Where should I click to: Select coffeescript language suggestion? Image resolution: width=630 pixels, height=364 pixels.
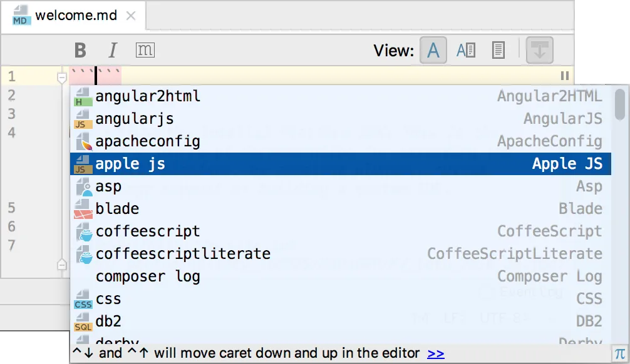point(148,231)
